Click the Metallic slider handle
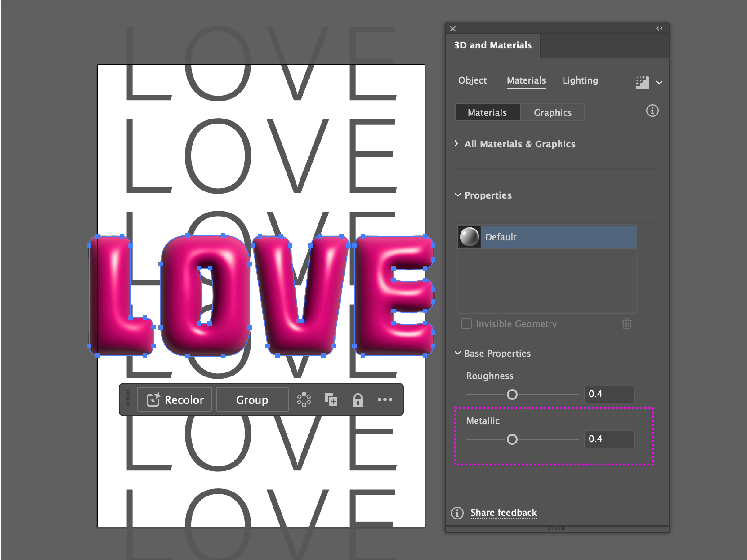Image resolution: width=747 pixels, height=560 pixels. pyautogui.click(x=512, y=439)
